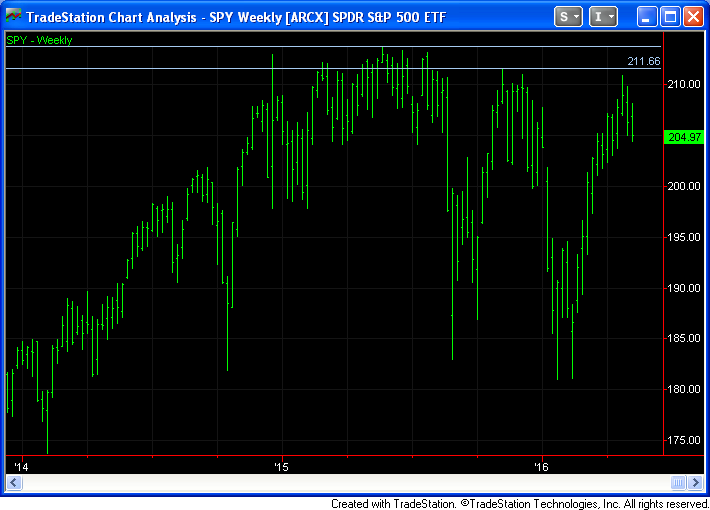Click the scroll right arrow under chart
The height and width of the screenshot is (510, 710).
pos(696,482)
